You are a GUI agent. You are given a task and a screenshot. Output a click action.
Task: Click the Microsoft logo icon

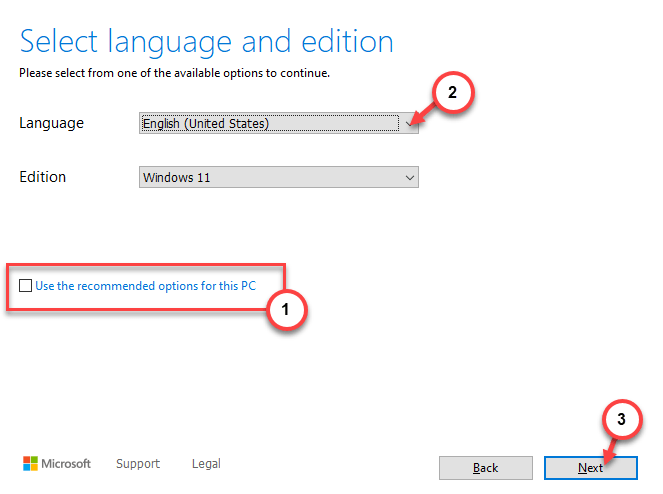coord(30,464)
